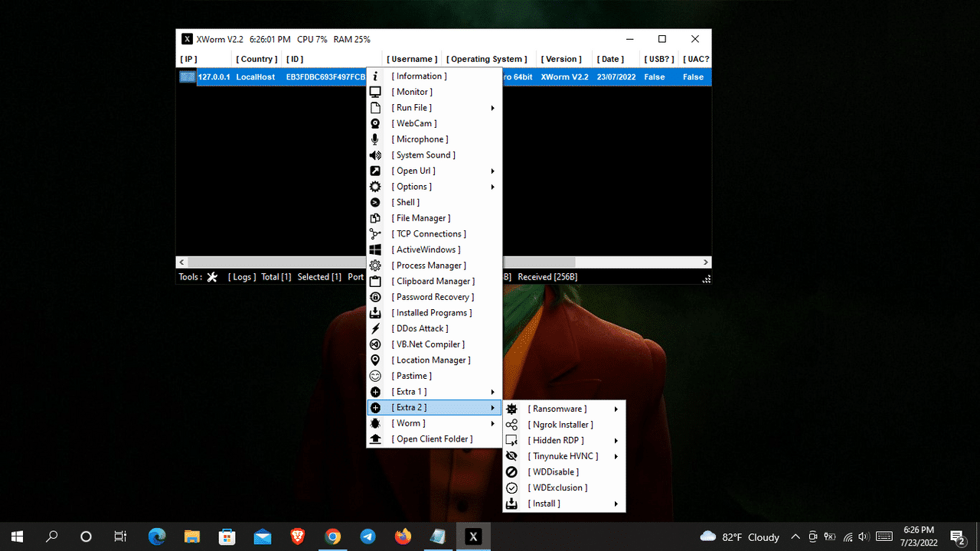Click the Open Client Folder icon
The image size is (980, 551).
click(x=375, y=439)
